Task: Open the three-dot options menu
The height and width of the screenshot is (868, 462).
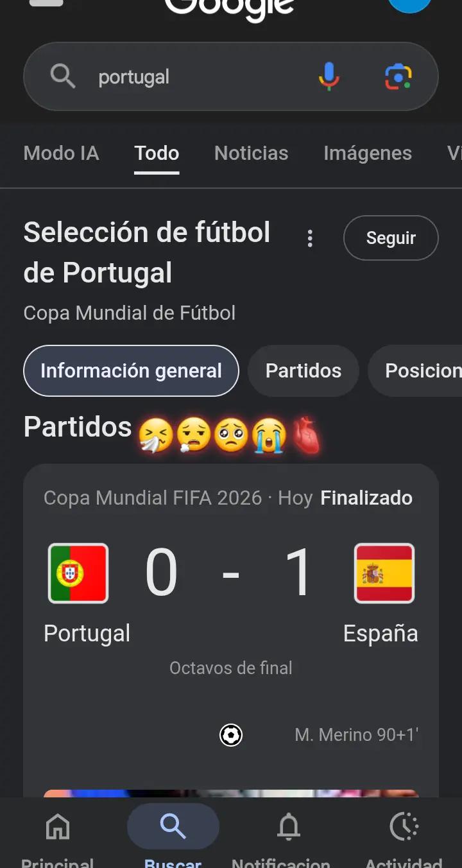Action: click(x=310, y=239)
